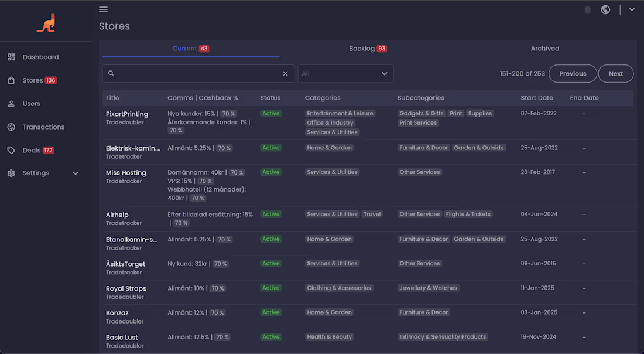Viewport: 644px width, 354px height.
Task: Click the Entertainment & Leisure category tag
Action: tap(340, 114)
